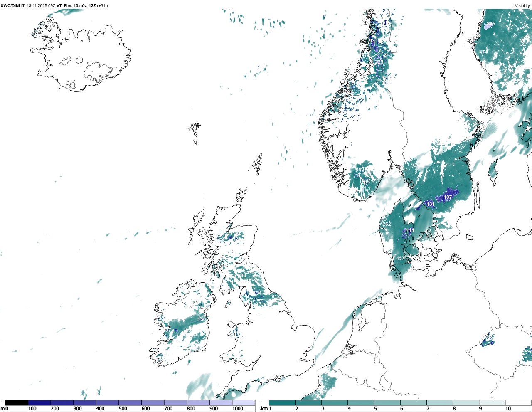532x412 pixels.
Task: Click the 5–6 km teal legend swatch
Action: click(x=387, y=402)
